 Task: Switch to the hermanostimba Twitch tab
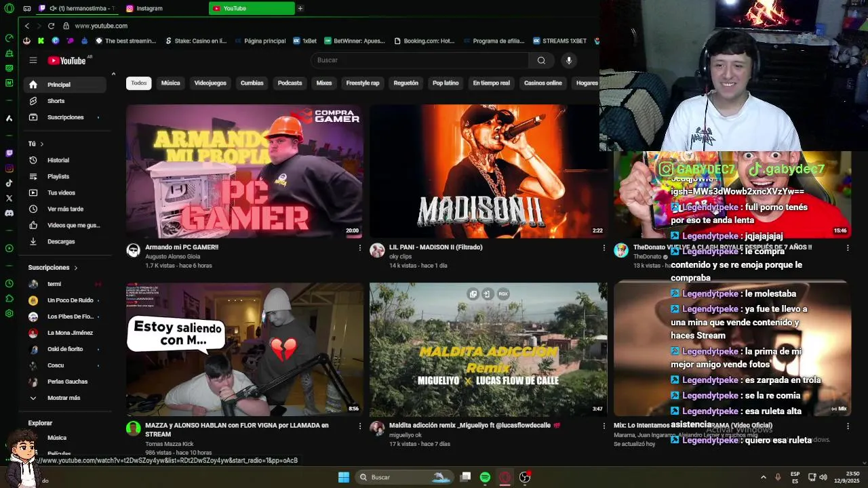click(77, 8)
